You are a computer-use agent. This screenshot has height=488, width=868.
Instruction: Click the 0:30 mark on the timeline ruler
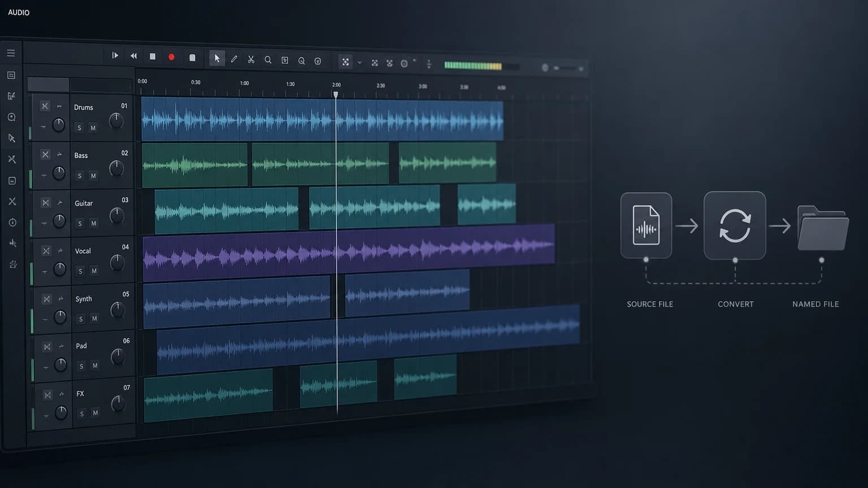tap(196, 82)
